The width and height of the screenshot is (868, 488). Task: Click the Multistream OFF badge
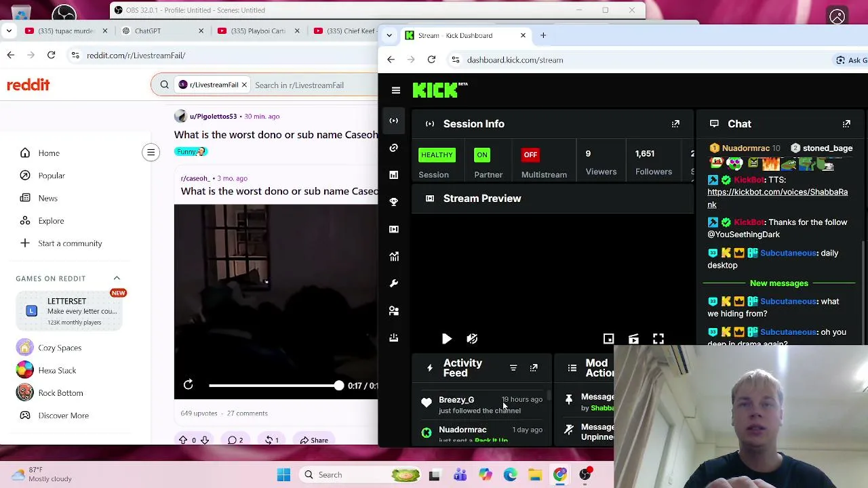[x=530, y=155]
